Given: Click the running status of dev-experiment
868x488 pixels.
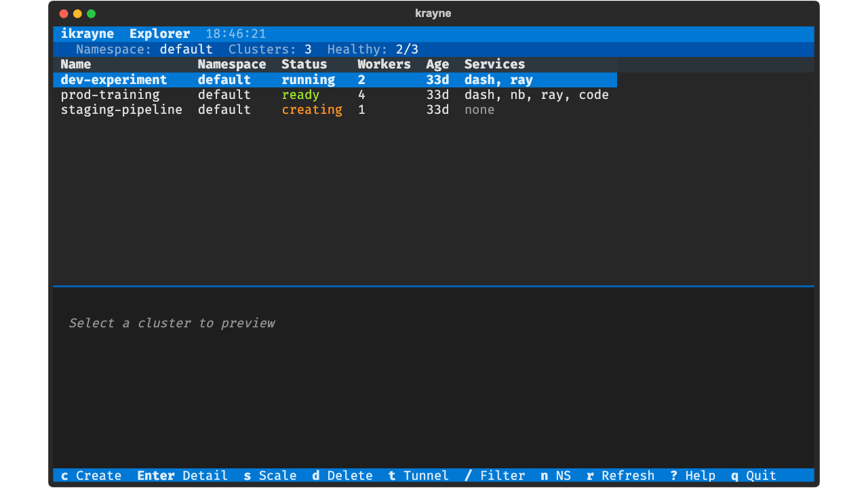Looking at the screenshot, I should pyautogui.click(x=309, y=80).
